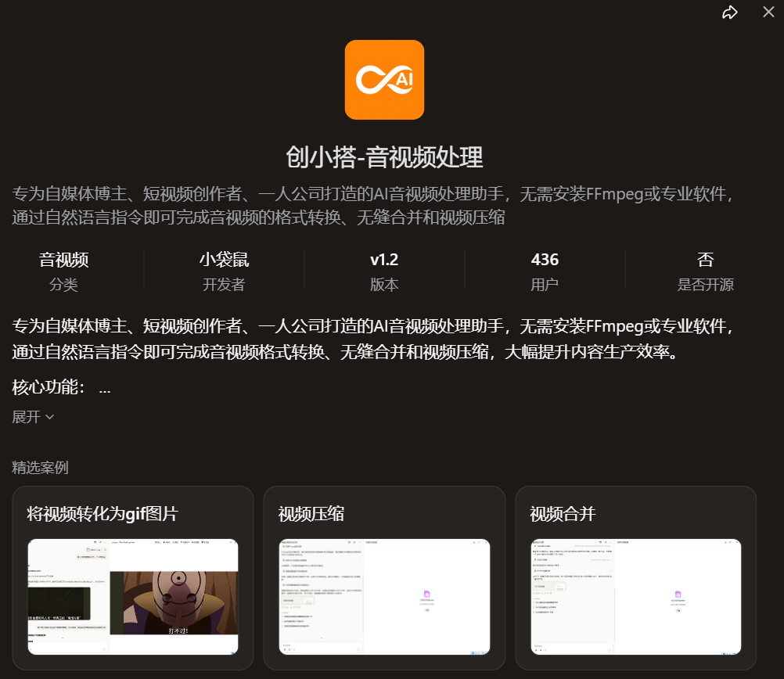The width and height of the screenshot is (784, 679).
Task: Click the 精选案例 section heading
Action: [x=40, y=467]
